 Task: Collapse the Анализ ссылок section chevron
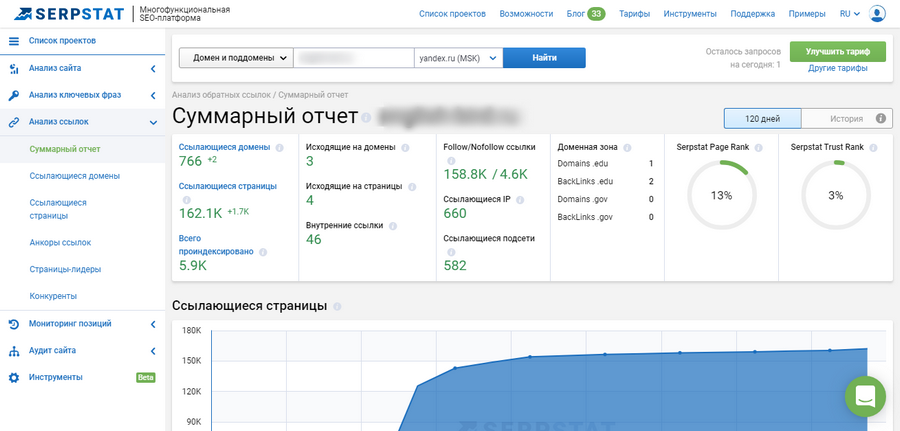[153, 122]
